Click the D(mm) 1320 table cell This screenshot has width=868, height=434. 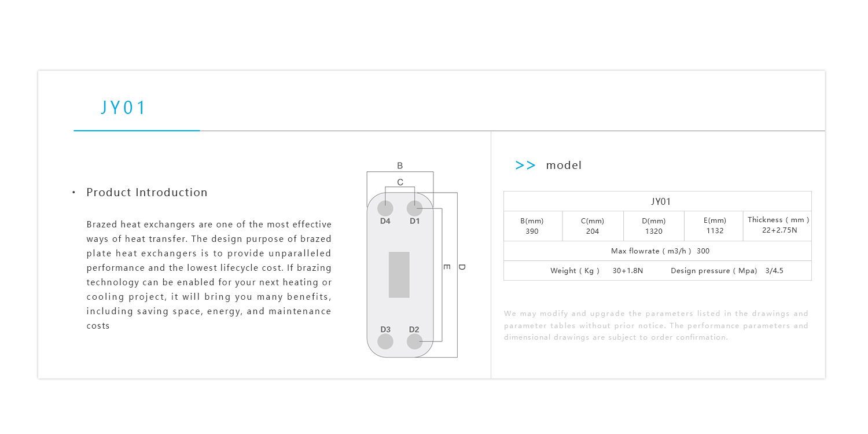(654, 226)
